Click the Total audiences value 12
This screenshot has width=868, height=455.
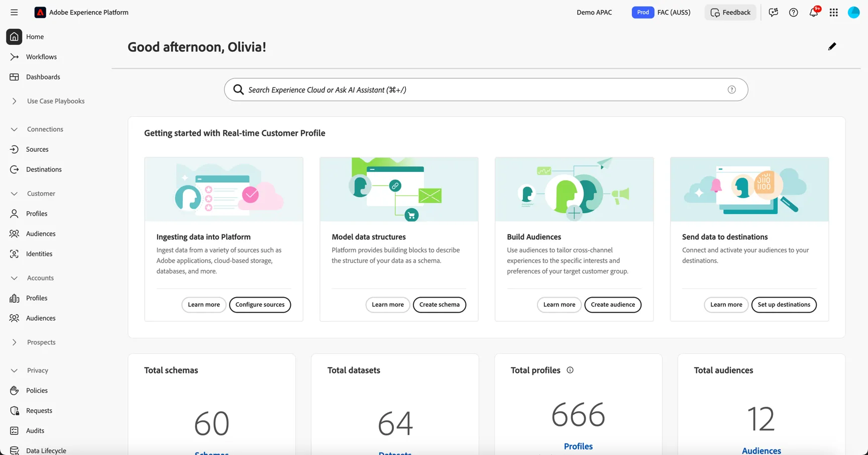[762, 419]
